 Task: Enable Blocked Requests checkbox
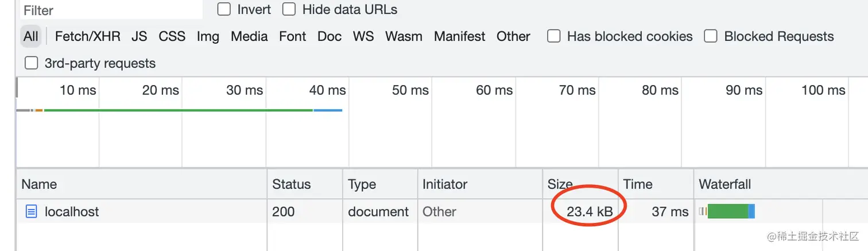point(711,36)
